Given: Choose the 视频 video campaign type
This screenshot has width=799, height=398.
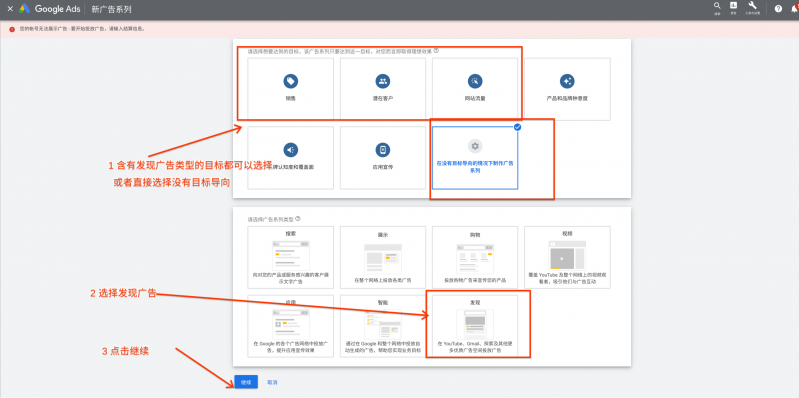Looking at the screenshot, I should (567, 257).
